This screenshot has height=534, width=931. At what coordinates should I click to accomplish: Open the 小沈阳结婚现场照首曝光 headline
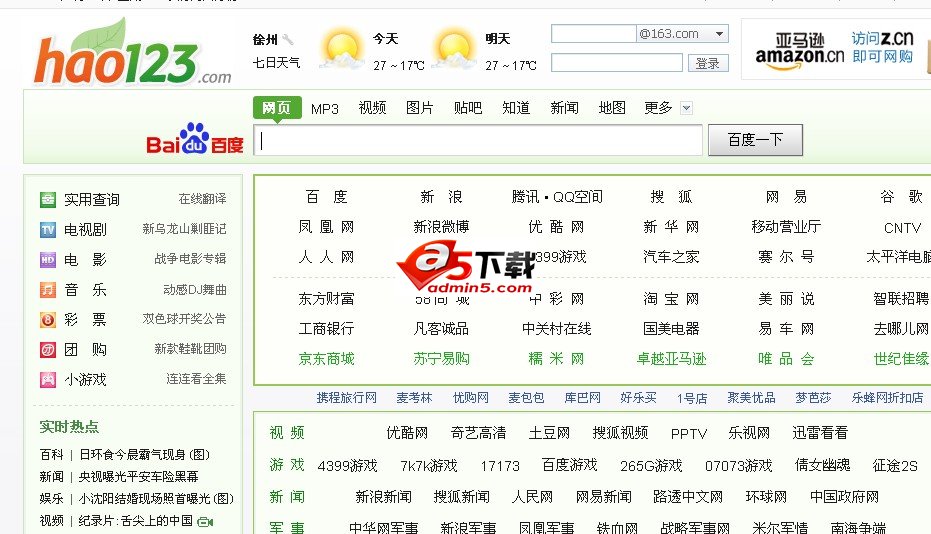(156, 499)
